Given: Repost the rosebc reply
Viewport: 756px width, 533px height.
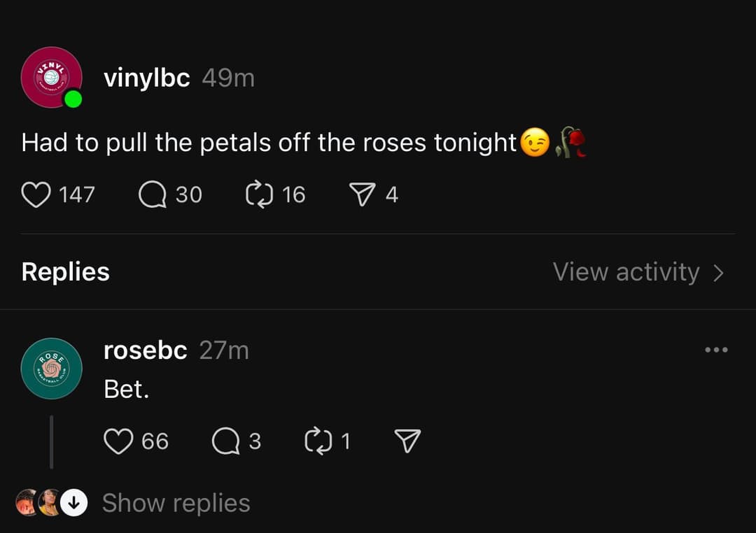Looking at the screenshot, I should pyautogui.click(x=317, y=441).
